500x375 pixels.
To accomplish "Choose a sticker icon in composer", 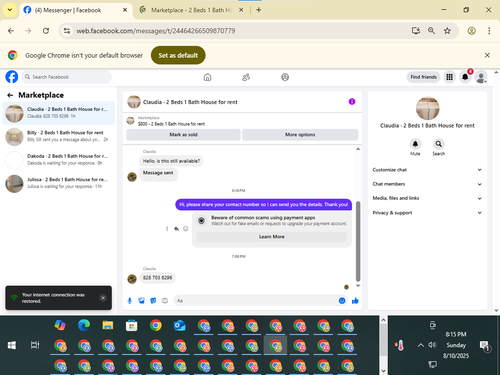I will 153,301.
